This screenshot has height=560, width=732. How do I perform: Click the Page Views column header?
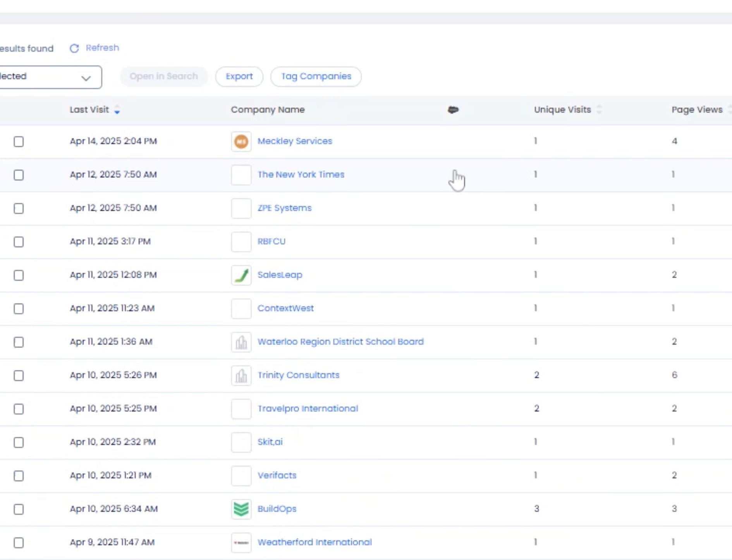[697, 110]
